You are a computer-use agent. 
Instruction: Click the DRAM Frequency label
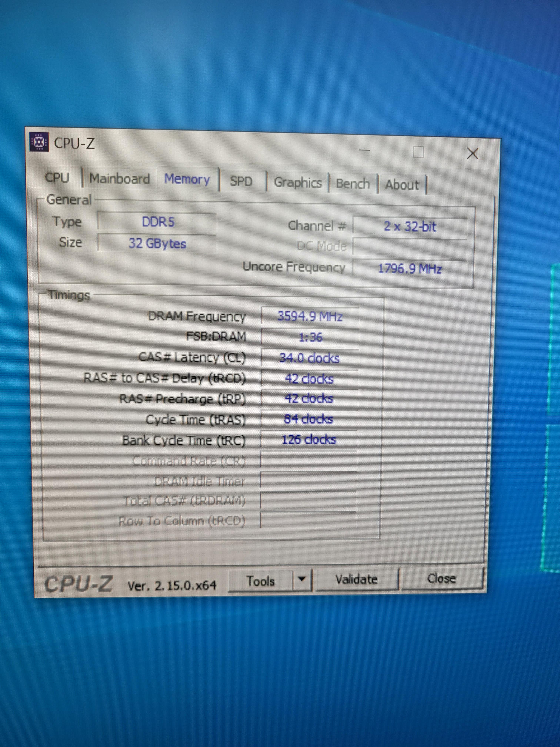tap(197, 316)
